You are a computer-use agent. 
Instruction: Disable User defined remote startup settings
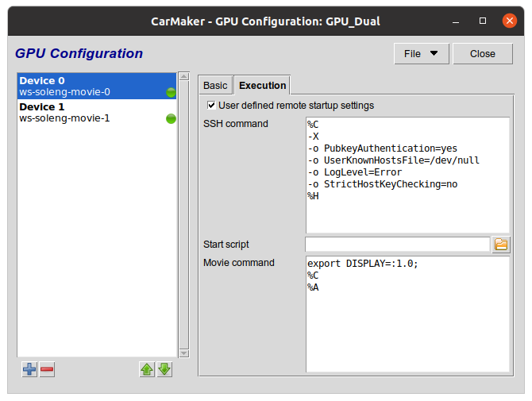click(211, 105)
